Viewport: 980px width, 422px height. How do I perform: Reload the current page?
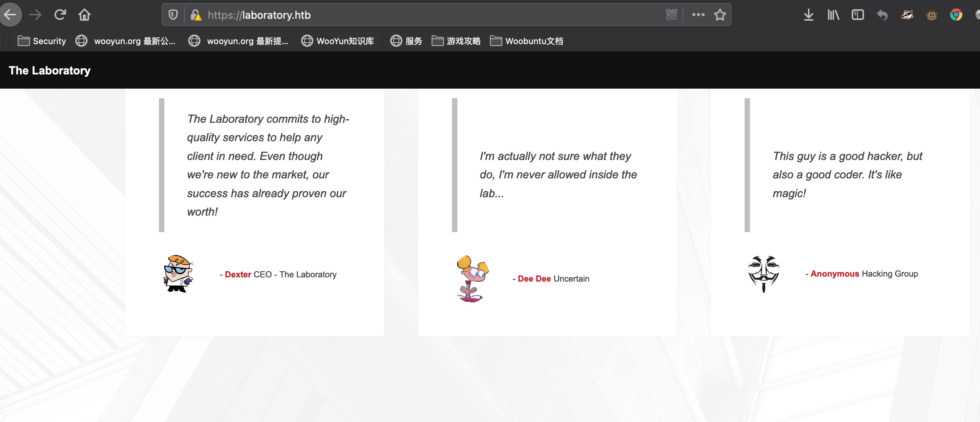[60, 15]
